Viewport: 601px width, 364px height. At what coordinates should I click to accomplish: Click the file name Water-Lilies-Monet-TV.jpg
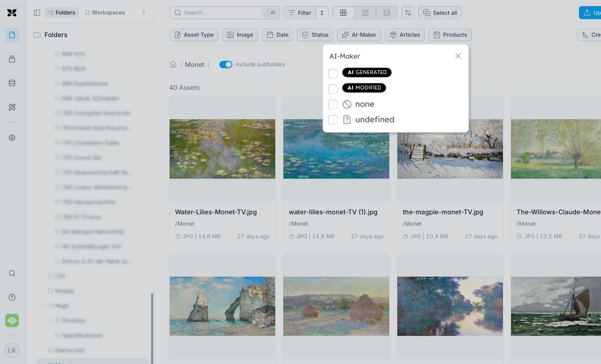click(x=216, y=212)
